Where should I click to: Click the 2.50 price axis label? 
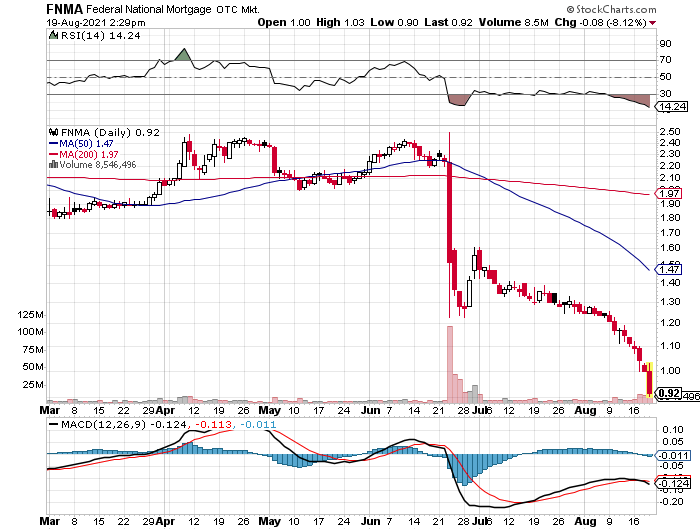[670, 132]
